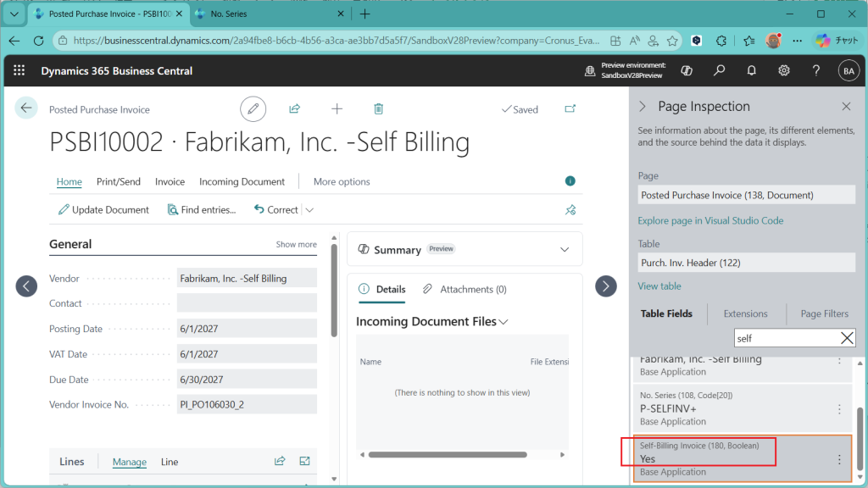Collapse the Summary section chevron
The width and height of the screenshot is (868, 488).
click(565, 250)
